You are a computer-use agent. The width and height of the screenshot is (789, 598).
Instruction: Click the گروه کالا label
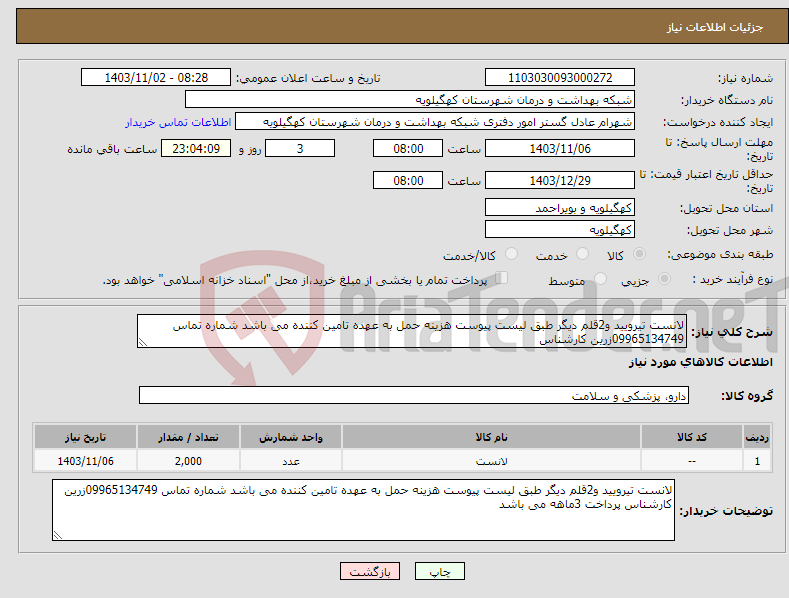click(x=747, y=396)
